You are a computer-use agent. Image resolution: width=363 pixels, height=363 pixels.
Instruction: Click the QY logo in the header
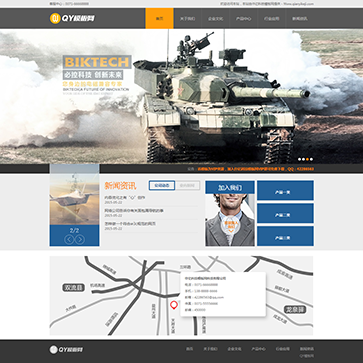click(x=72, y=18)
